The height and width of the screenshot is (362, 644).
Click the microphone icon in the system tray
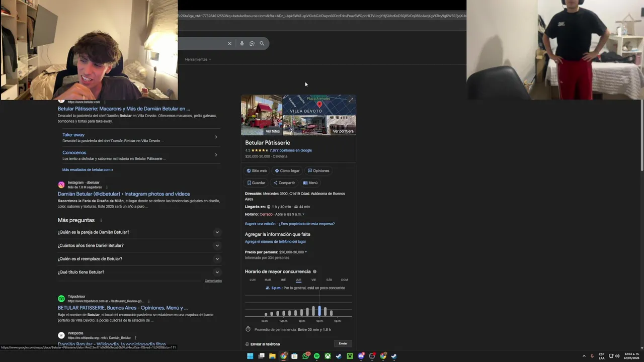click(x=592, y=356)
